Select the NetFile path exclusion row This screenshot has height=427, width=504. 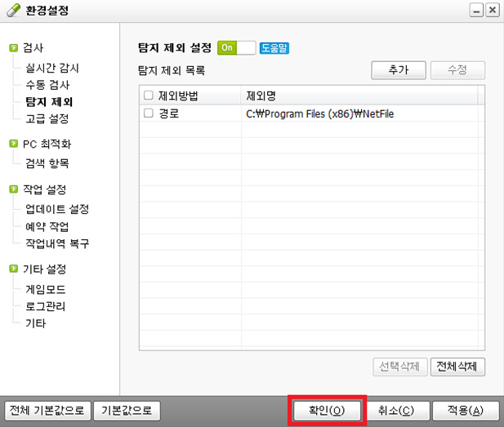320,114
